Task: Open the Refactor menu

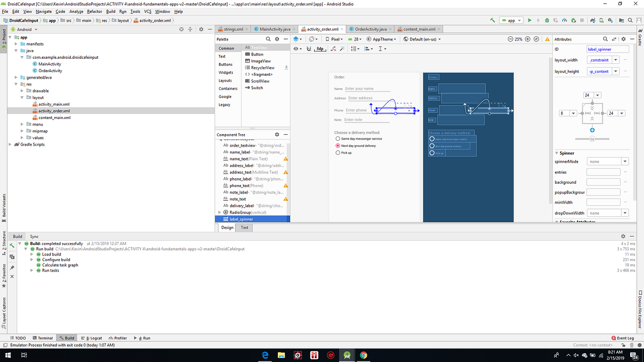Action: pos(94,11)
